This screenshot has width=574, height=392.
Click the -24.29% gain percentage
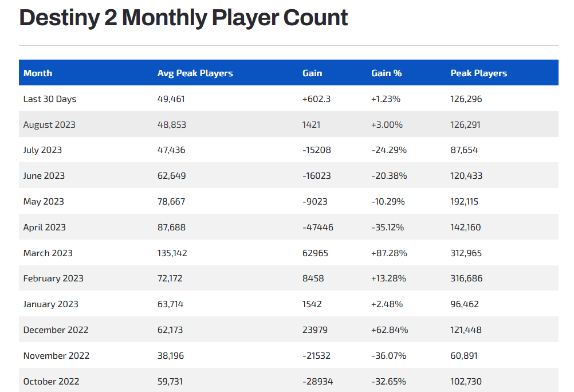click(x=389, y=150)
